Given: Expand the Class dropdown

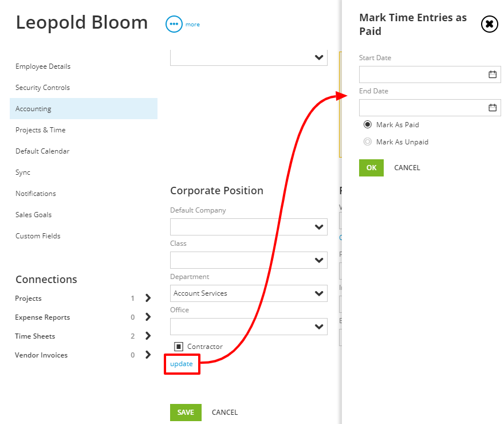Looking at the screenshot, I should [249, 260].
